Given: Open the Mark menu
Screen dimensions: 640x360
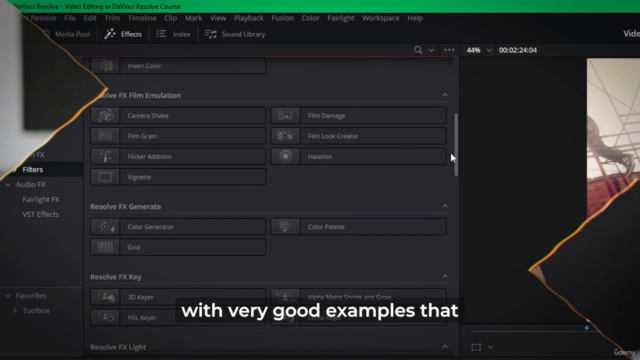Looking at the screenshot, I should pyautogui.click(x=193, y=18).
